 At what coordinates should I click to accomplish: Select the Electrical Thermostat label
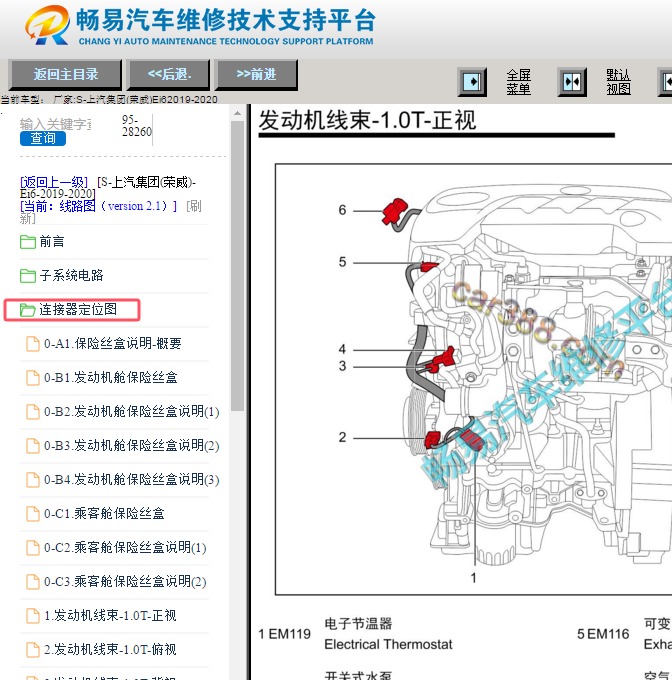[388, 644]
